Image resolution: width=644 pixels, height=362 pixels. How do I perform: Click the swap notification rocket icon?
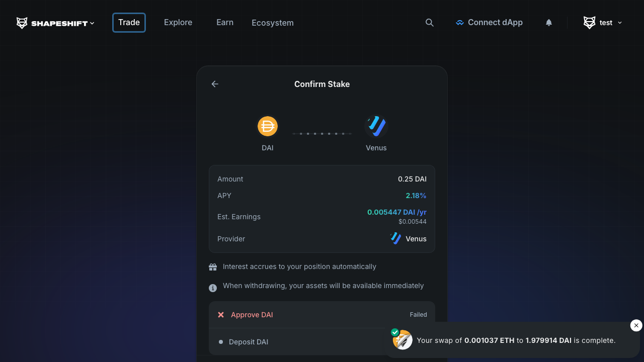point(403,340)
